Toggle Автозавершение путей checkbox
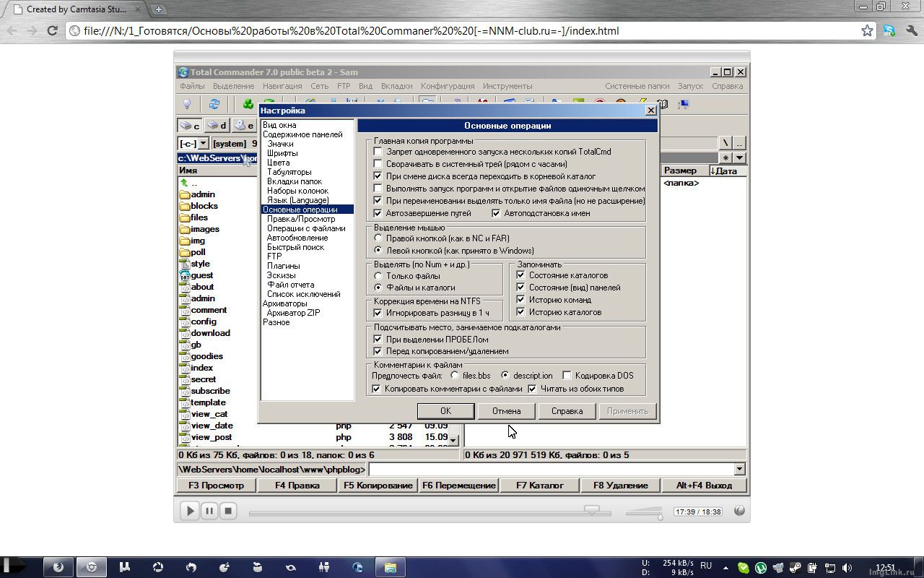The height and width of the screenshot is (578, 924). point(378,213)
